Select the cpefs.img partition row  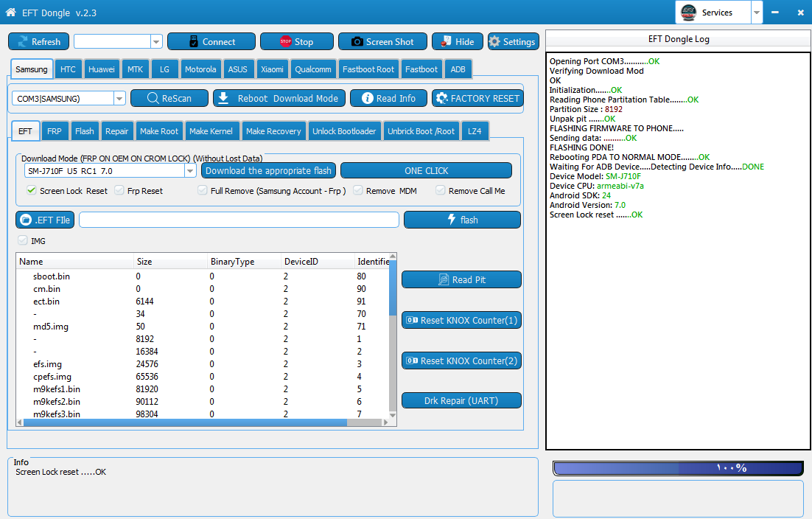[x=203, y=377]
